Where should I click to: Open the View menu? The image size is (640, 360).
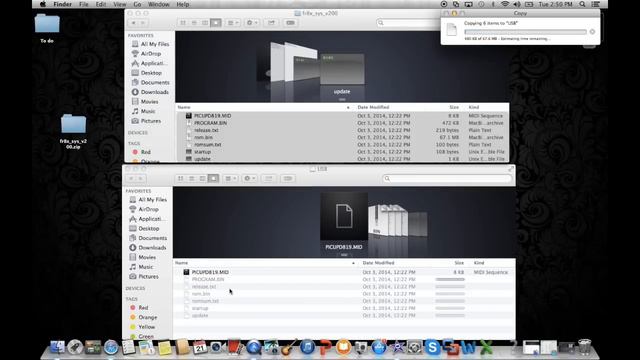click(120, 4)
